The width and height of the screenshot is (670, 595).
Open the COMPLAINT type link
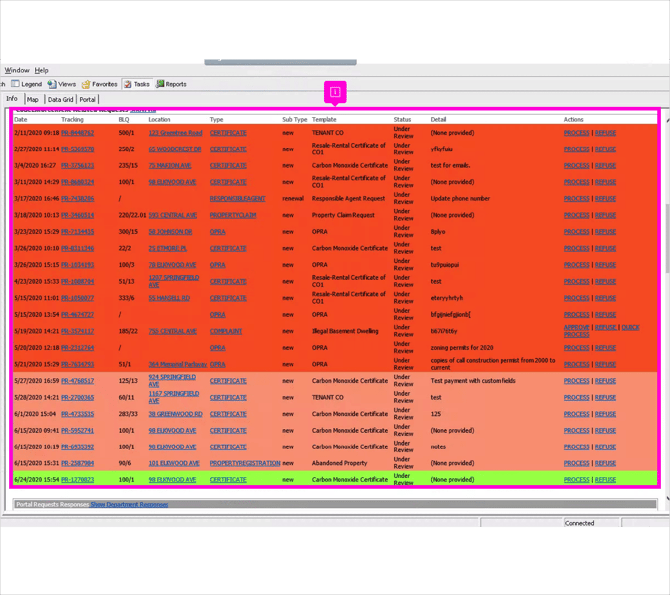[226, 331]
